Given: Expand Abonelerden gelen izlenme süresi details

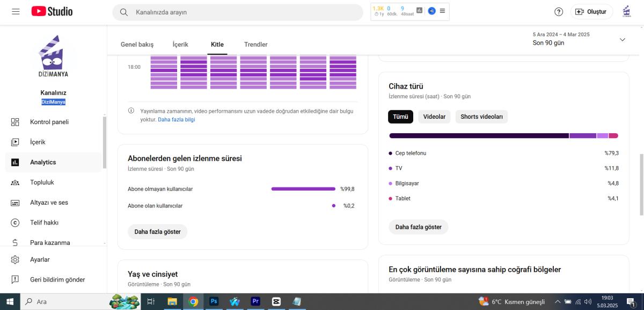Looking at the screenshot, I should (x=157, y=232).
